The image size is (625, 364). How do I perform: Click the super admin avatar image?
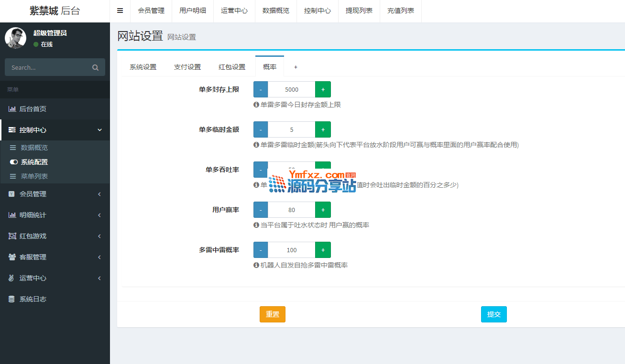coord(15,38)
